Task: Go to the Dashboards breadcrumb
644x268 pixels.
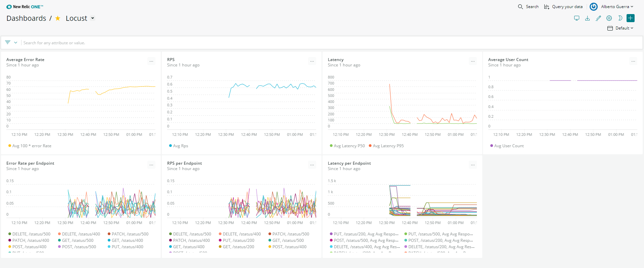Action: (x=26, y=18)
